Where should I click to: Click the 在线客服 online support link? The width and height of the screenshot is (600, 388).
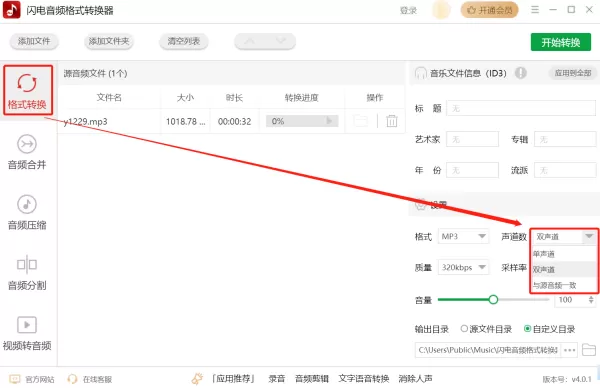click(90, 379)
